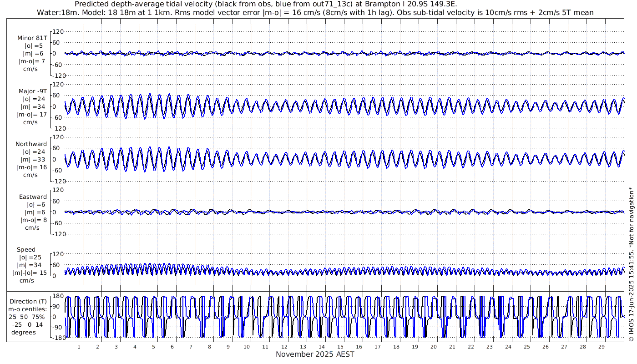Click the "Direction (T)" panel label
Viewport: 637px width, 364px height.
point(28,301)
